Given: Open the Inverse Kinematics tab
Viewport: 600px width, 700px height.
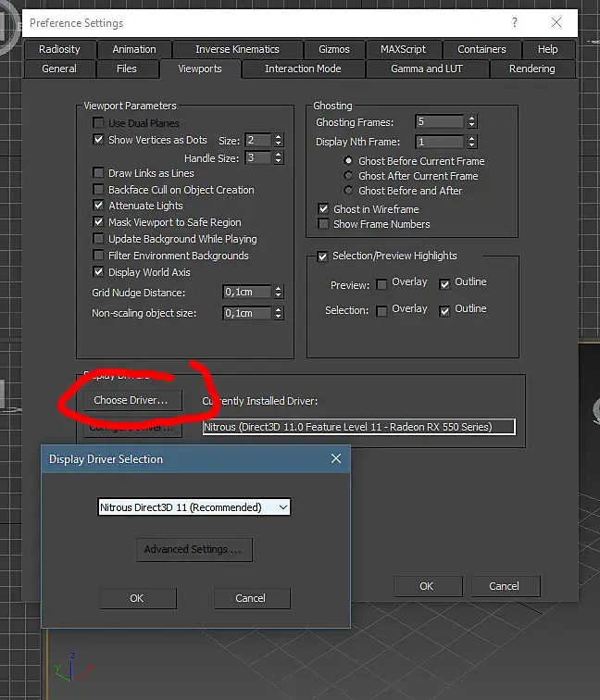Looking at the screenshot, I should pos(237,49).
